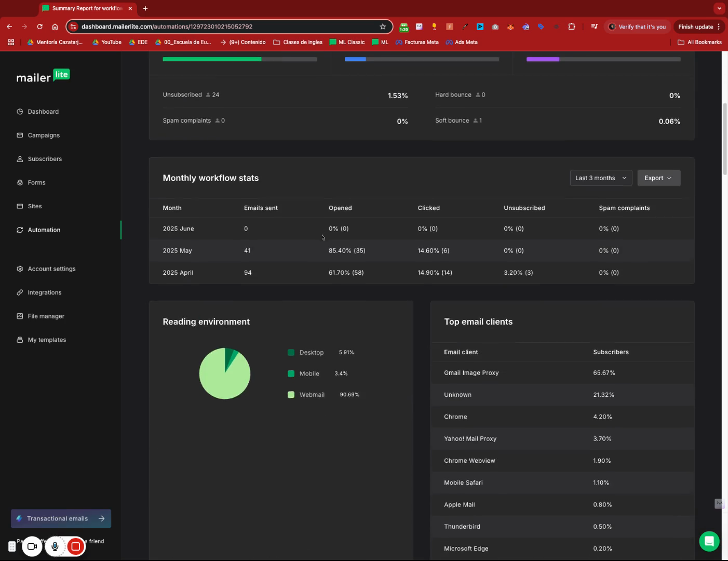This screenshot has width=728, height=561.
Task: Click the chat support bubble icon
Action: 709,541
